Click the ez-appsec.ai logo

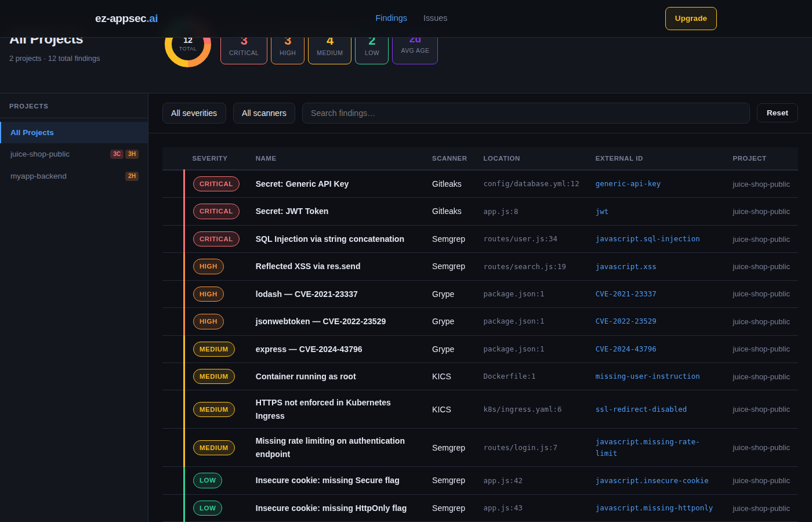pos(126,19)
